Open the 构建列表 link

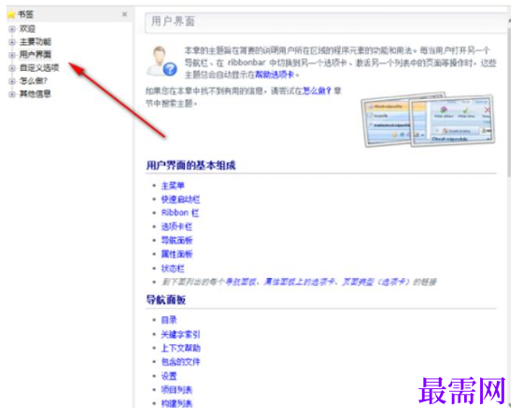tap(177, 403)
